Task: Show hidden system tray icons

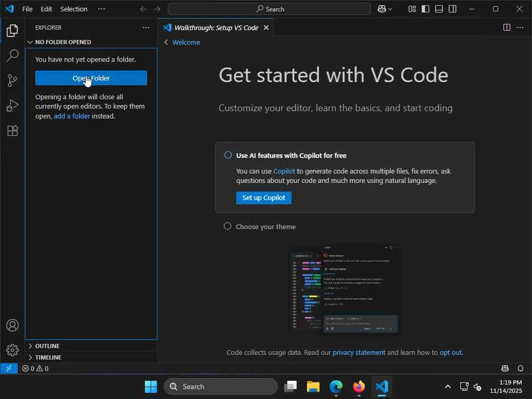Action: tap(448, 387)
